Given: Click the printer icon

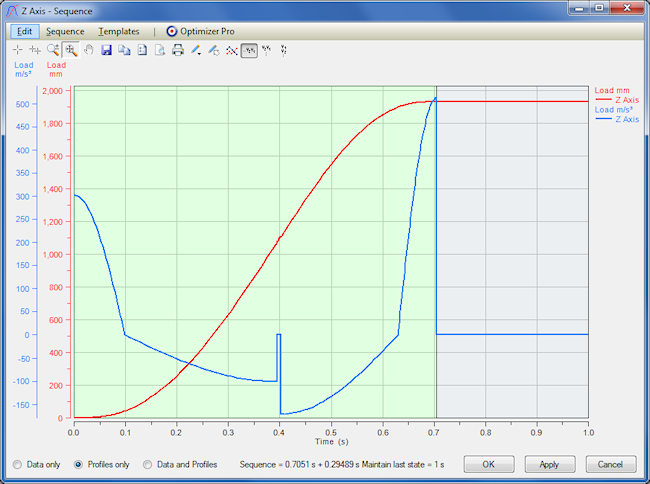Looking at the screenshot, I should pyautogui.click(x=178, y=50).
